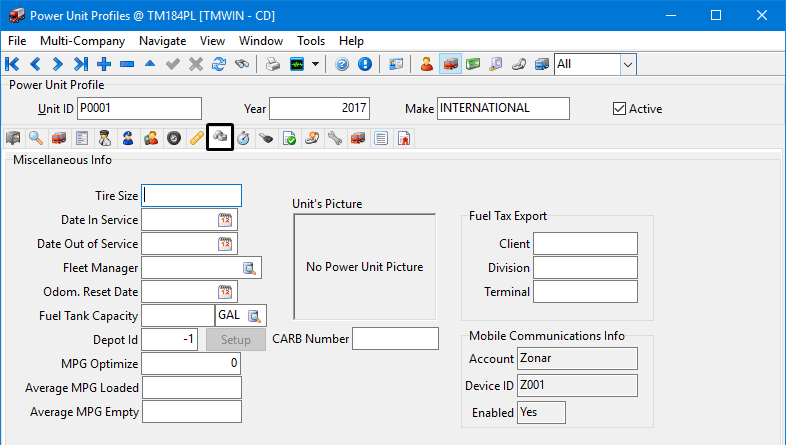Screen dimensions: 786x445
Task: Click the Fleet Manager lookup button
Action: pos(249,268)
